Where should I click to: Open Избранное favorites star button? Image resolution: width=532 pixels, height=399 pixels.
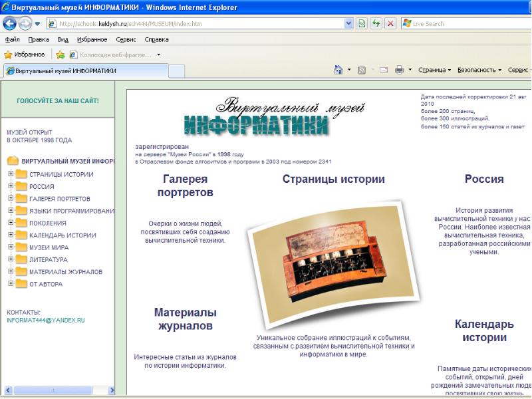tap(25, 55)
